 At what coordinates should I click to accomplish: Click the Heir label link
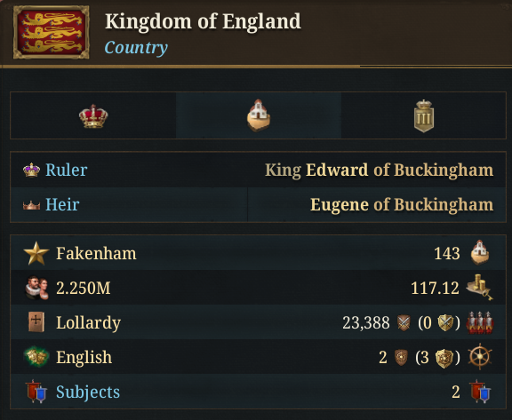(62, 204)
